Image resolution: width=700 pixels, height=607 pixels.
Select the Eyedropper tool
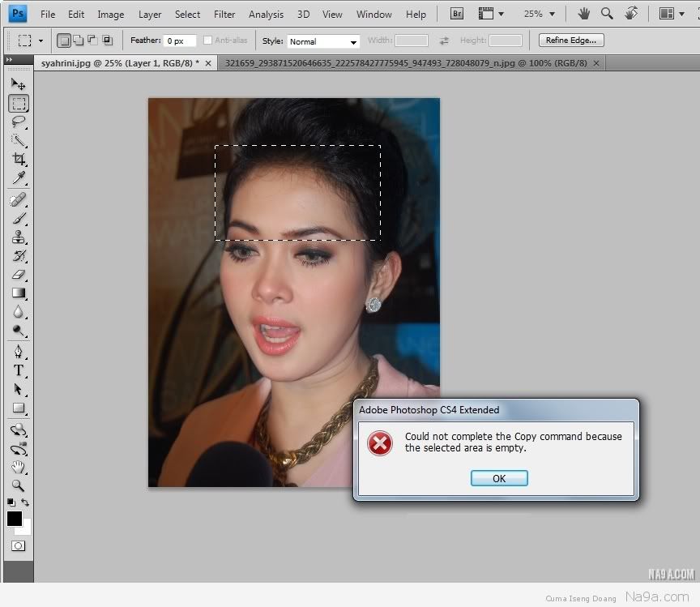(x=18, y=178)
